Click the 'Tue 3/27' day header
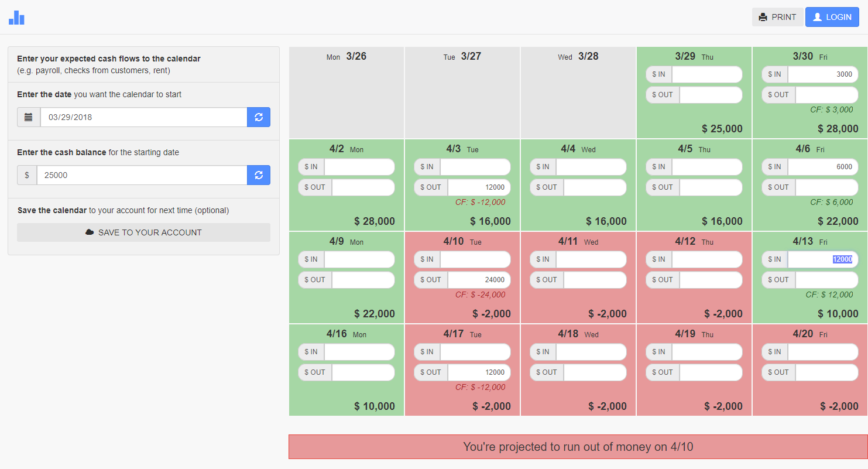Image resolution: width=868 pixels, height=469 pixels. click(462, 56)
